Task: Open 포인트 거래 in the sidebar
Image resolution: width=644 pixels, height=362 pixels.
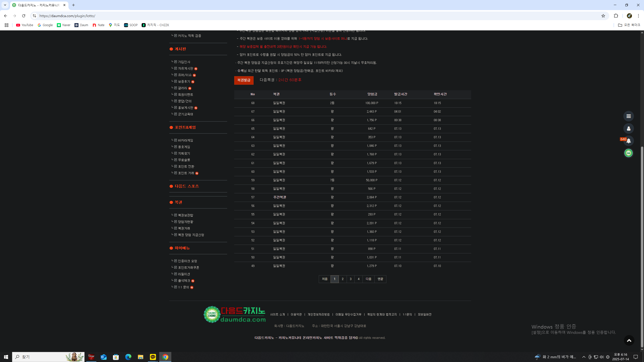Action: 186,173
